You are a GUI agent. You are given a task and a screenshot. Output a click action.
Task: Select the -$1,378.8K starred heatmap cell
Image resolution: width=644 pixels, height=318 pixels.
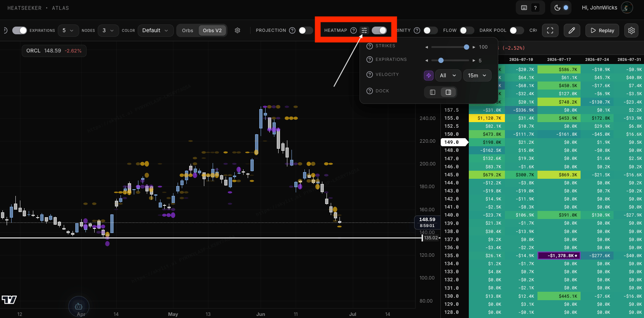[559, 256]
